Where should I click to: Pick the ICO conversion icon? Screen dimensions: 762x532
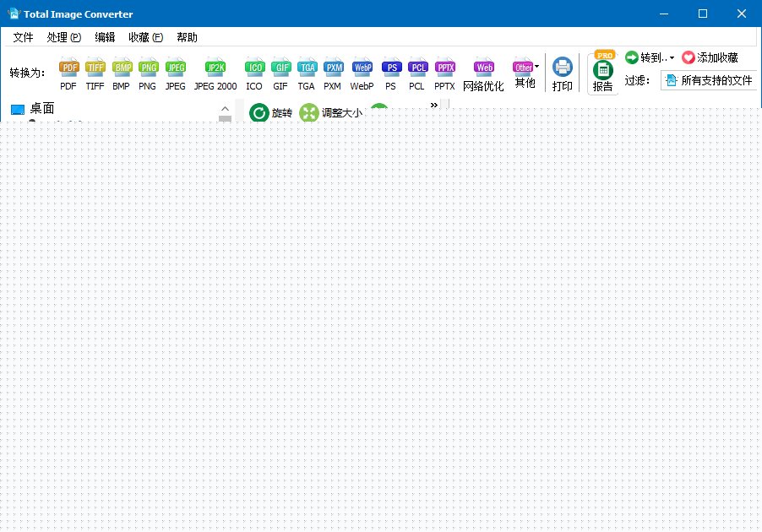pyautogui.click(x=254, y=73)
